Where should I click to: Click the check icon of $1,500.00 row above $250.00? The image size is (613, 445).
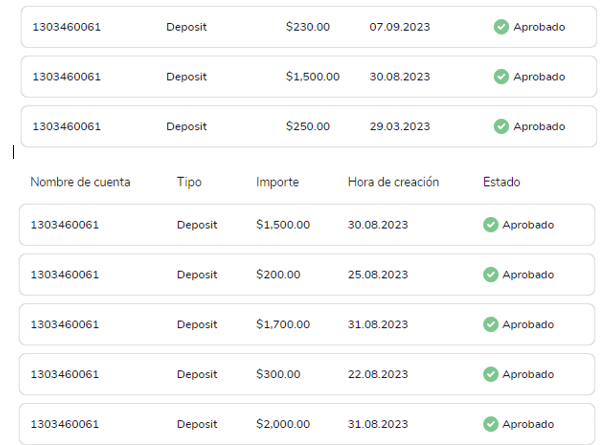pos(501,77)
